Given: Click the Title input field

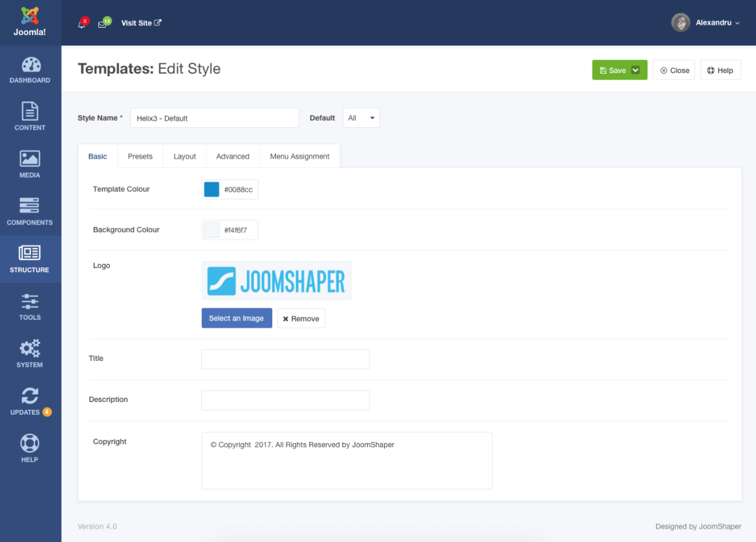Looking at the screenshot, I should tap(285, 359).
